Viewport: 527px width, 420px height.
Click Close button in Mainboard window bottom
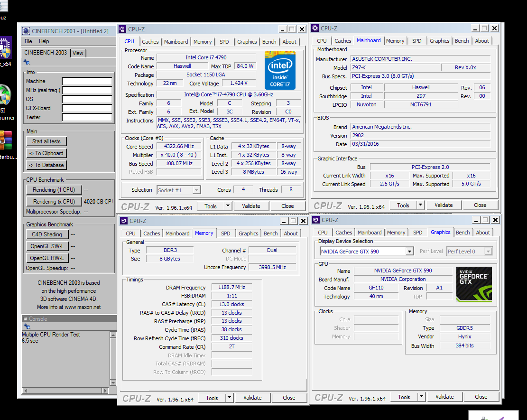coord(480,205)
